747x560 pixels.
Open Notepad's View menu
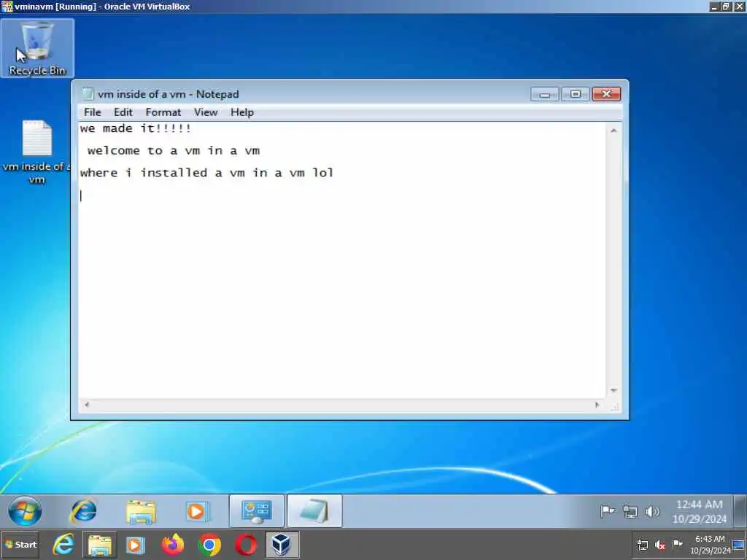206,112
